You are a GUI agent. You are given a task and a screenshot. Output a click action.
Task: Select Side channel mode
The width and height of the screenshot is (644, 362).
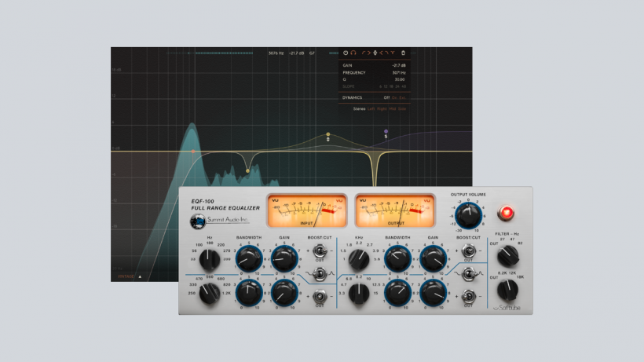pos(401,109)
